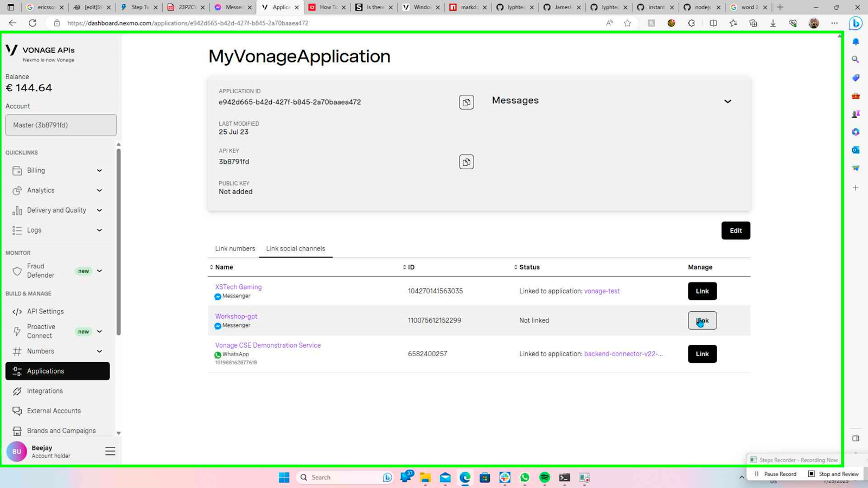
Task: Select the Link social channels tab
Action: pyautogui.click(x=296, y=248)
